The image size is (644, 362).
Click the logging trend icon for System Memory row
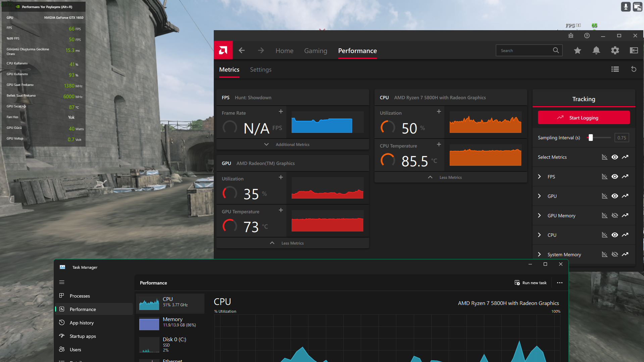(625, 254)
